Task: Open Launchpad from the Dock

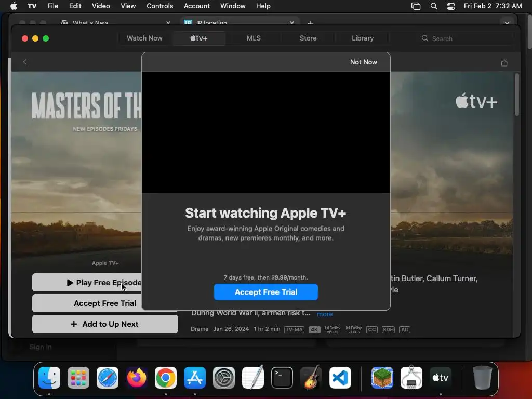Action: pyautogui.click(x=78, y=378)
